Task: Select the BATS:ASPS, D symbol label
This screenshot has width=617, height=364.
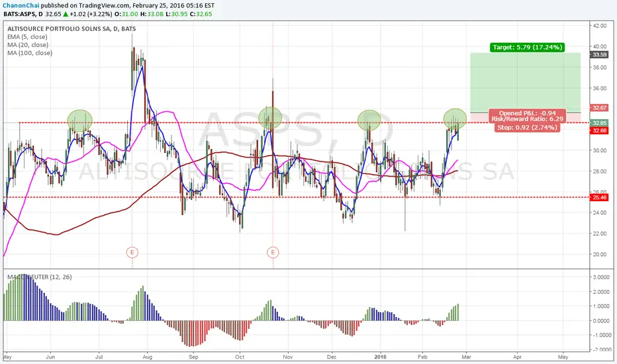Action: coord(23,14)
